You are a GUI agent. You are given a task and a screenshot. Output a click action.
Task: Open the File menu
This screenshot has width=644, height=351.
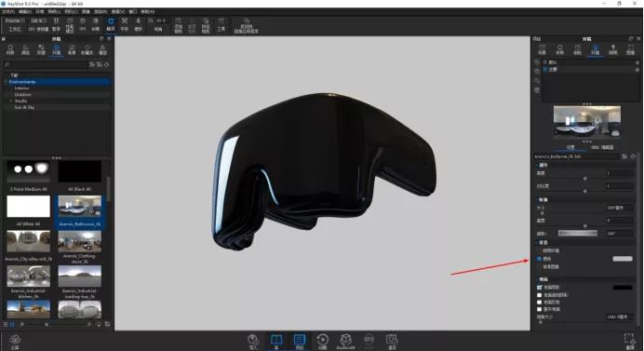[7, 11]
